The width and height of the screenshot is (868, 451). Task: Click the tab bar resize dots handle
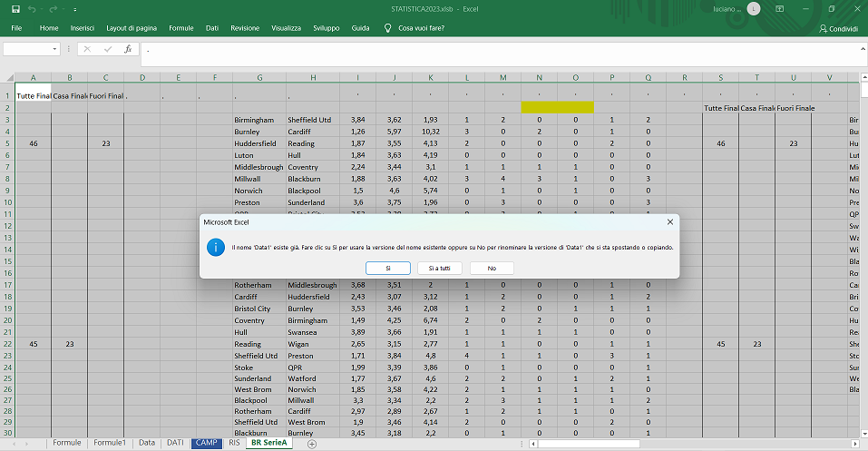pyautogui.click(x=522, y=444)
